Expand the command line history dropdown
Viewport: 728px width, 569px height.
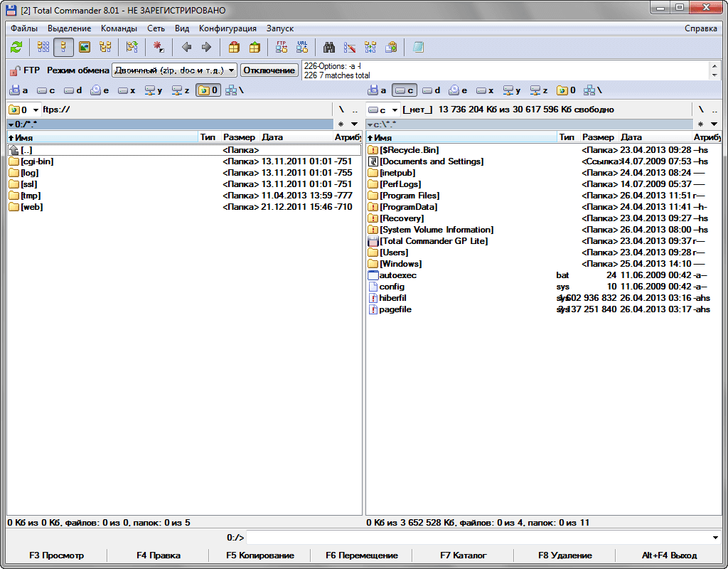[715, 538]
